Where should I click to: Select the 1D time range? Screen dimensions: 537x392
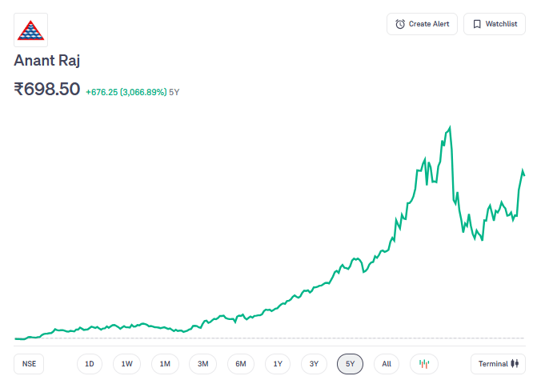(90, 364)
